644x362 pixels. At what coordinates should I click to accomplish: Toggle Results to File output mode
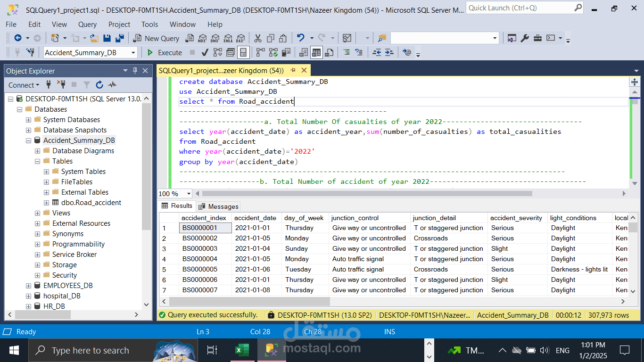click(x=329, y=52)
